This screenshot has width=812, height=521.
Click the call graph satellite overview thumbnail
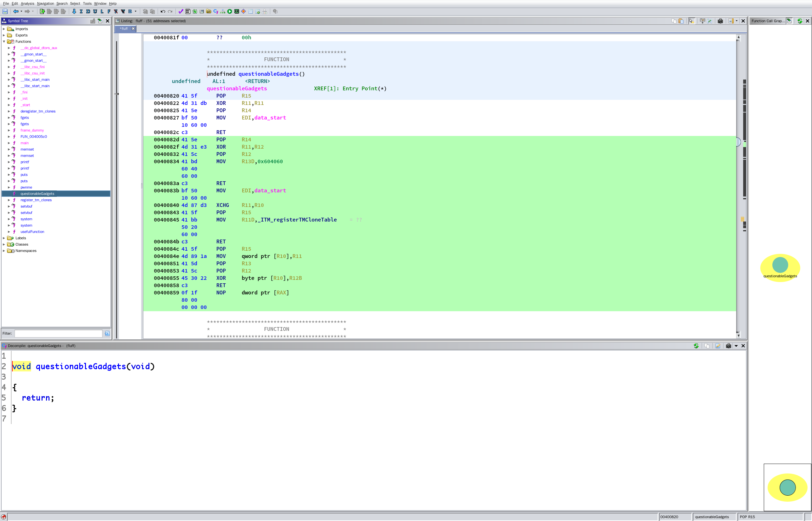(x=787, y=487)
